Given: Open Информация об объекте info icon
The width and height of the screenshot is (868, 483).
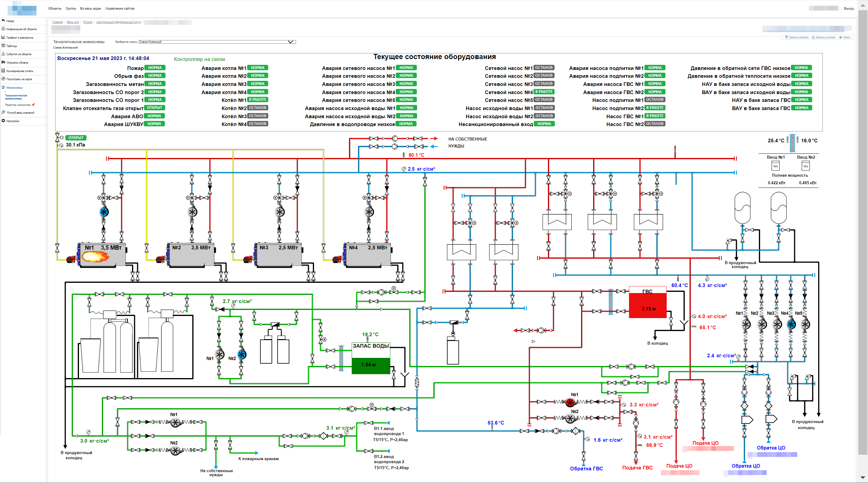Looking at the screenshot, I should [3, 29].
